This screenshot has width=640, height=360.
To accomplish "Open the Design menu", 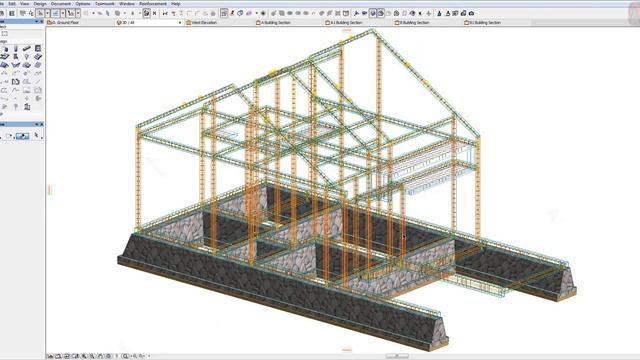I will pyautogui.click(x=40, y=4).
